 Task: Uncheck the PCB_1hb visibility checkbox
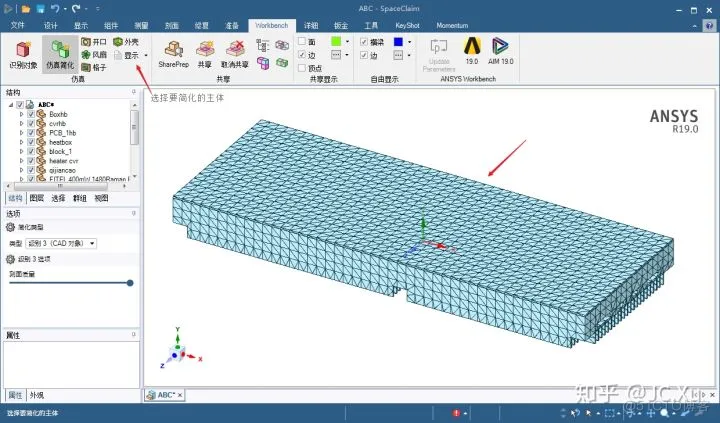[31, 133]
